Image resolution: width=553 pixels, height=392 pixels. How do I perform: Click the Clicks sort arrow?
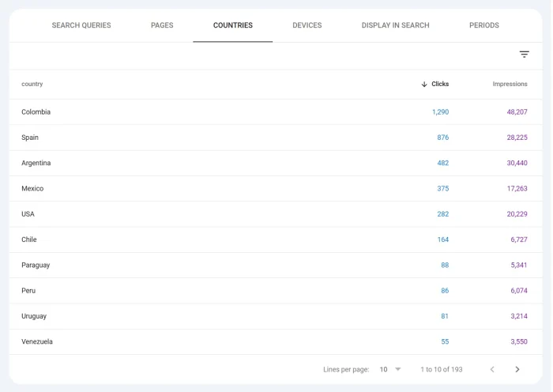(x=424, y=84)
